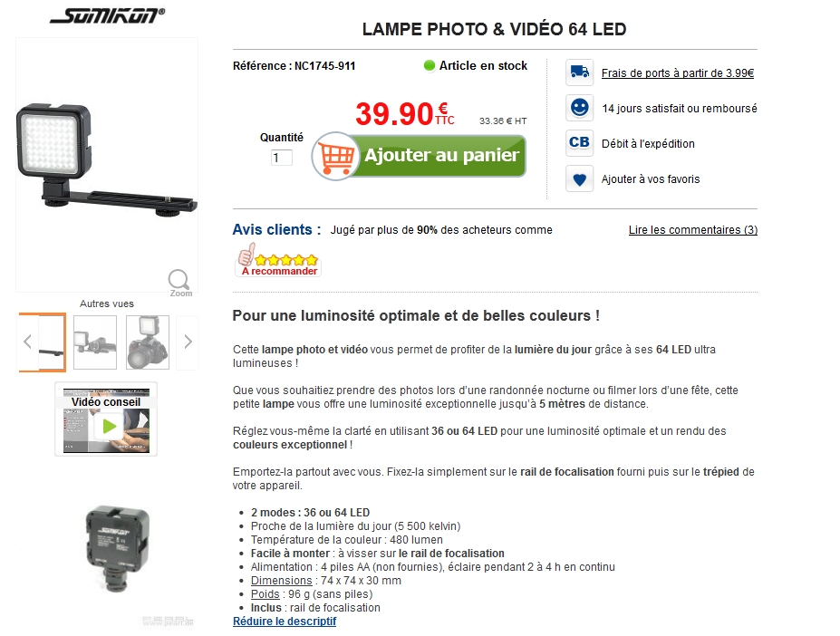Click the orange shopping cart icon

pyautogui.click(x=335, y=156)
